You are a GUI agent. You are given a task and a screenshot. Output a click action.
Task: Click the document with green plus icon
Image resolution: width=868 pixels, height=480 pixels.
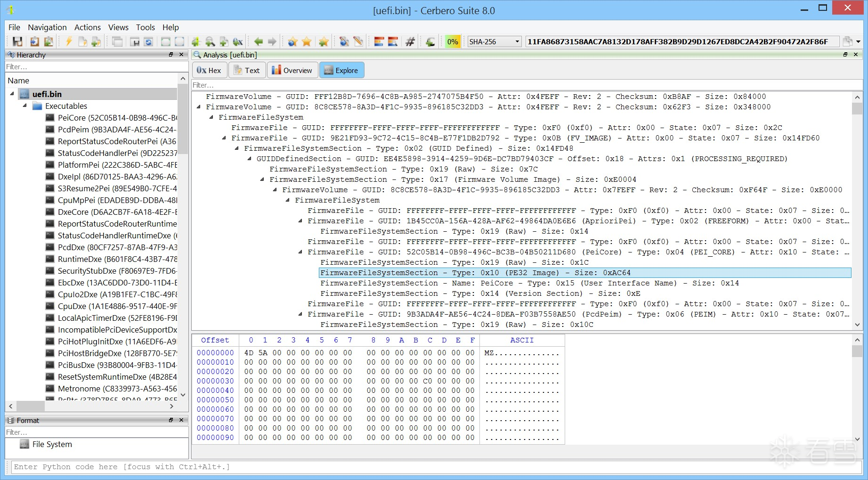pyautogui.click(x=96, y=41)
